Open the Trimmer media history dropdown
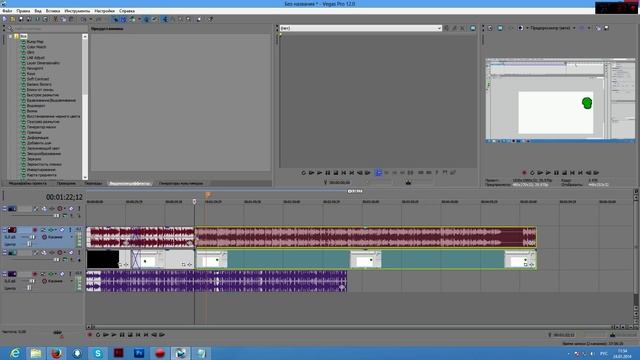 tap(439, 28)
